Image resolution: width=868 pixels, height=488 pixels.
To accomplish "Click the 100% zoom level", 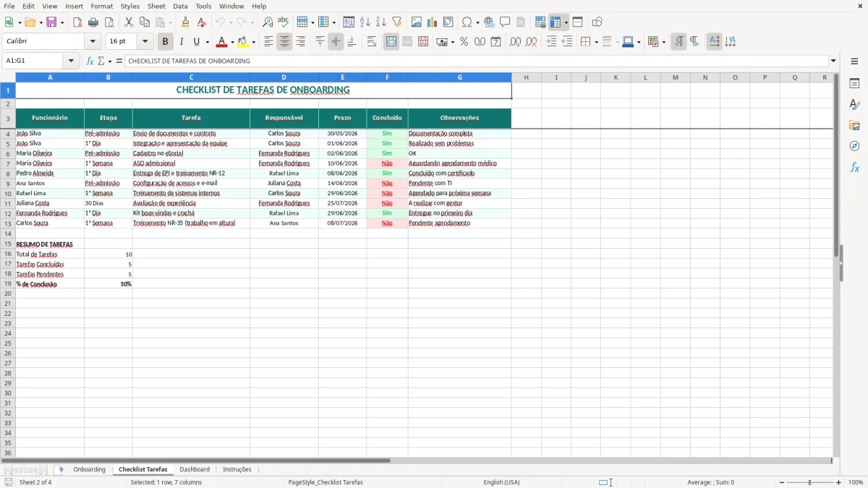I will point(856,482).
